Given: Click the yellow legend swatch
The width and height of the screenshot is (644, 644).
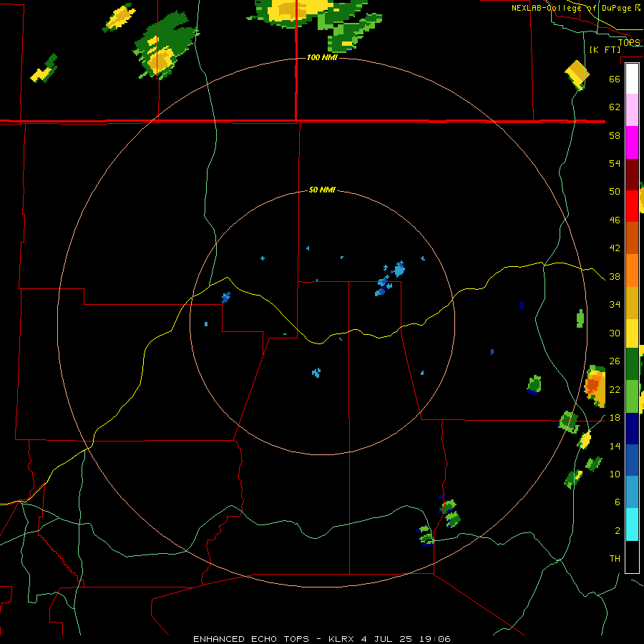Looking at the screenshot, I should pos(632,333).
